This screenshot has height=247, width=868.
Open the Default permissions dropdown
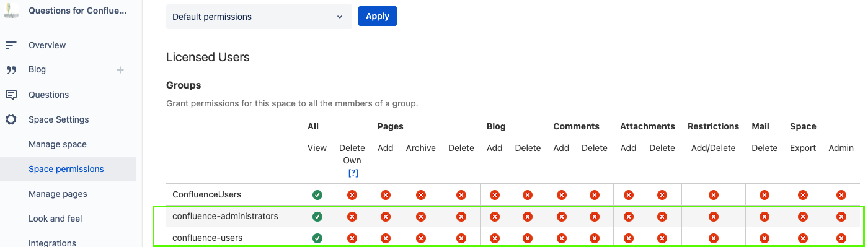click(x=259, y=17)
